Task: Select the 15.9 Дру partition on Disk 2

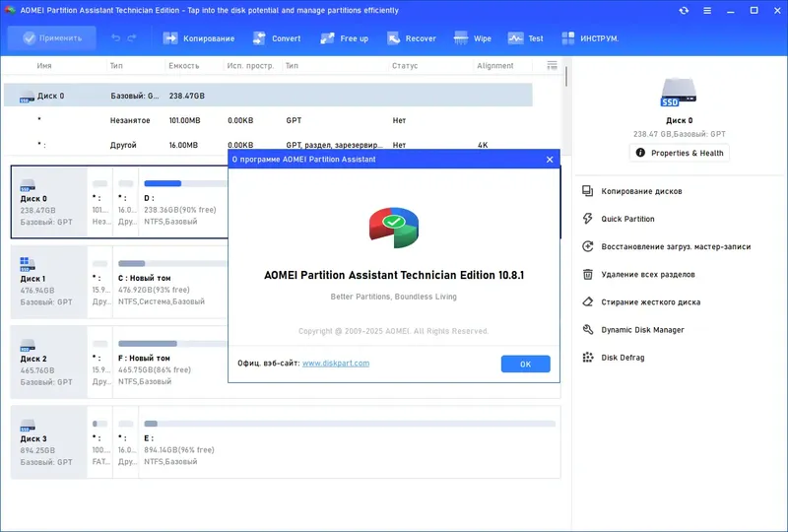Action: 100,362
